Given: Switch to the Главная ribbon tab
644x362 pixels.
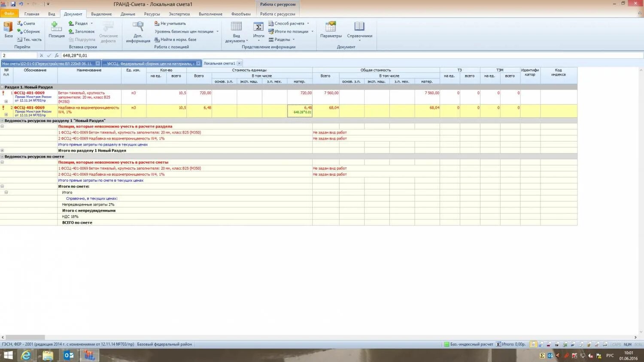Looking at the screenshot, I should 32,14.
